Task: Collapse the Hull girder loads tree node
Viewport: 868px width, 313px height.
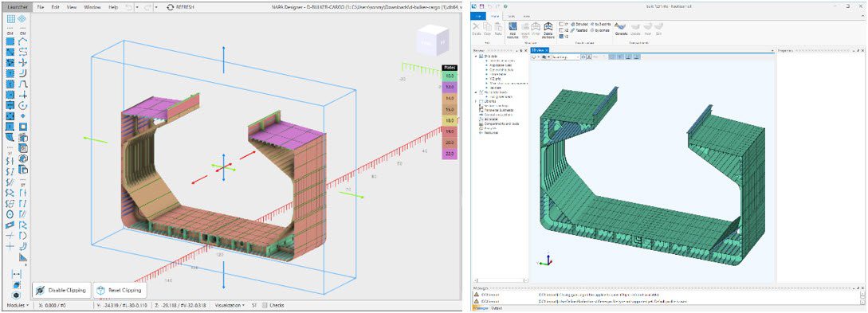Action: pyautogui.click(x=476, y=92)
